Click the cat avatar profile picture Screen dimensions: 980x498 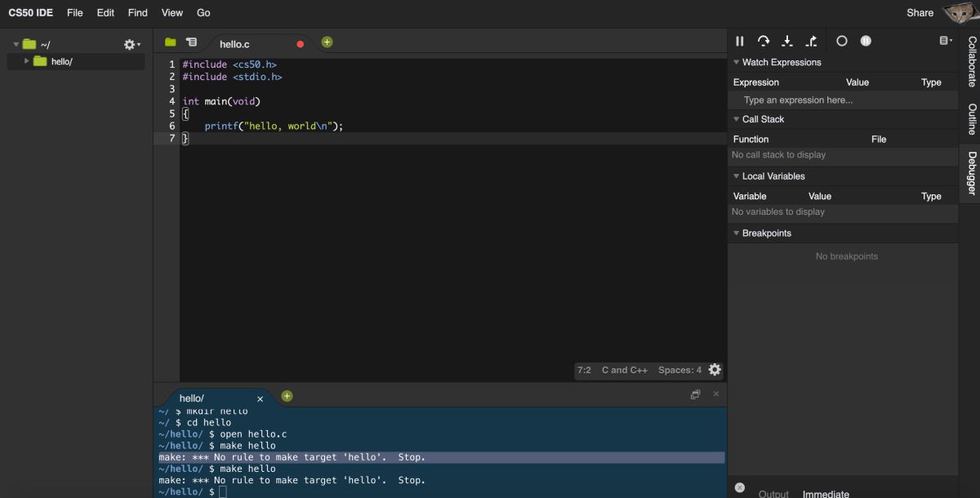click(x=960, y=12)
